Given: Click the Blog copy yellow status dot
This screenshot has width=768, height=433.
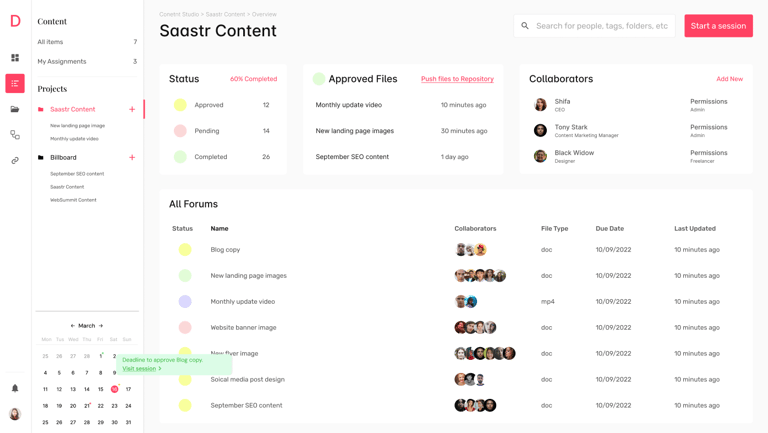Looking at the screenshot, I should tap(185, 250).
